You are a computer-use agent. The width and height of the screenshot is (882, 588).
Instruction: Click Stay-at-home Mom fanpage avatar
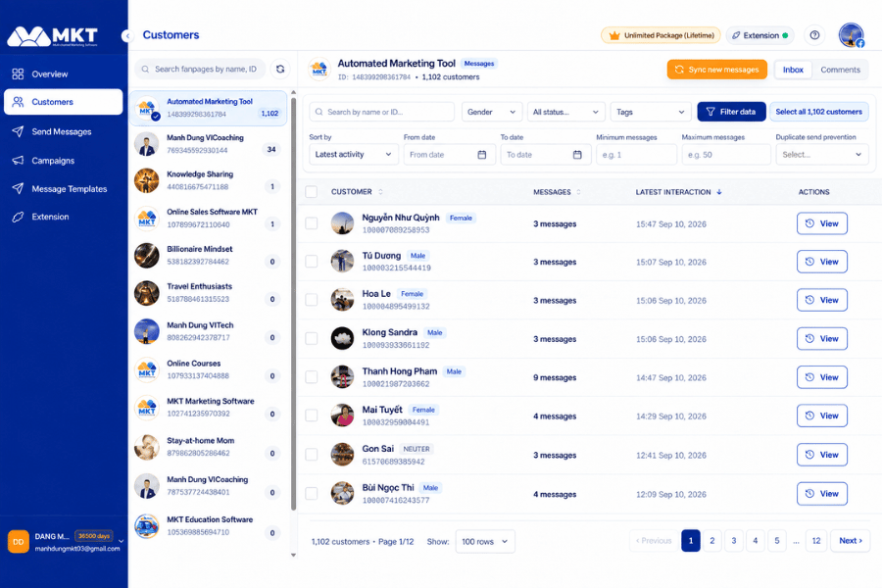click(x=147, y=447)
